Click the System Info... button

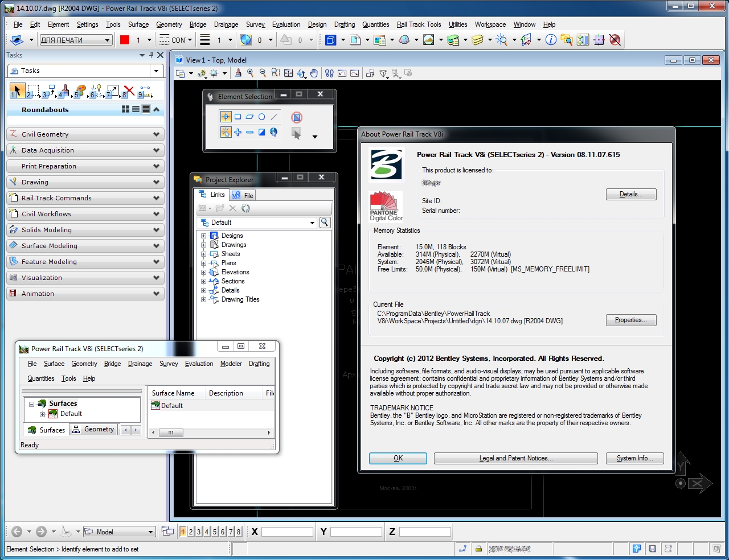(x=635, y=458)
